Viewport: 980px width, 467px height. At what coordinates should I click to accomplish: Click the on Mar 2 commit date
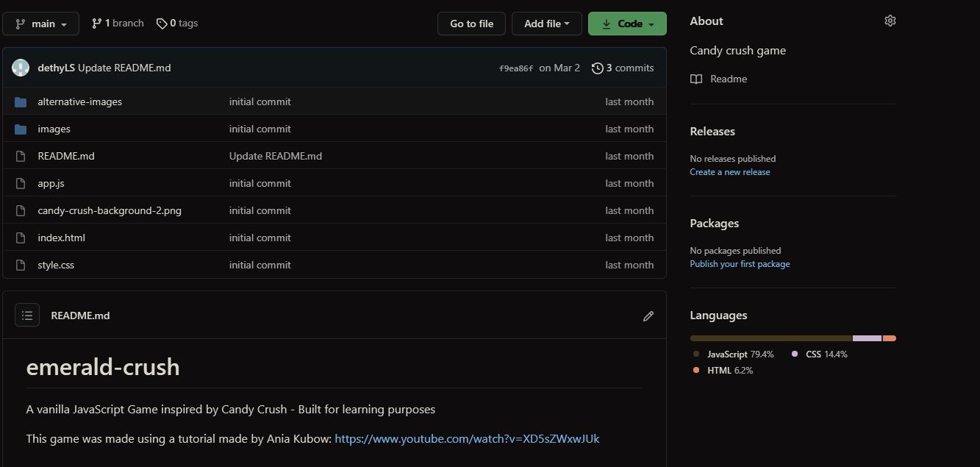pyautogui.click(x=559, y=68)
